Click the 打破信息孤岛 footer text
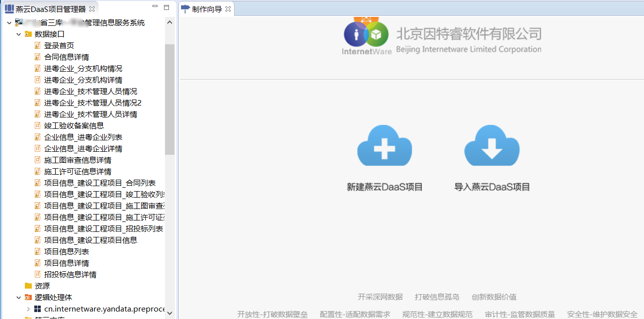Viewport: 644px width, 319px height. pyautogui.click(x=437, y=297)
